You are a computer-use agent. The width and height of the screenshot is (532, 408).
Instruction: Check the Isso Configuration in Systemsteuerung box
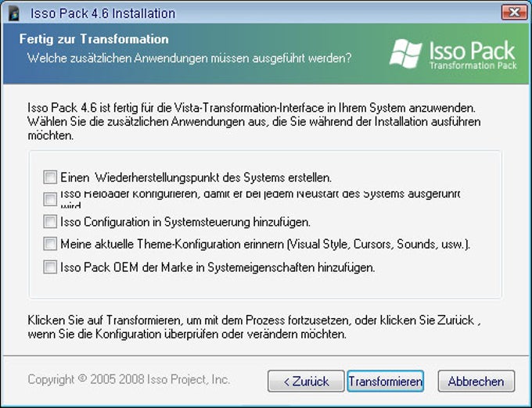tap(50, 222)
